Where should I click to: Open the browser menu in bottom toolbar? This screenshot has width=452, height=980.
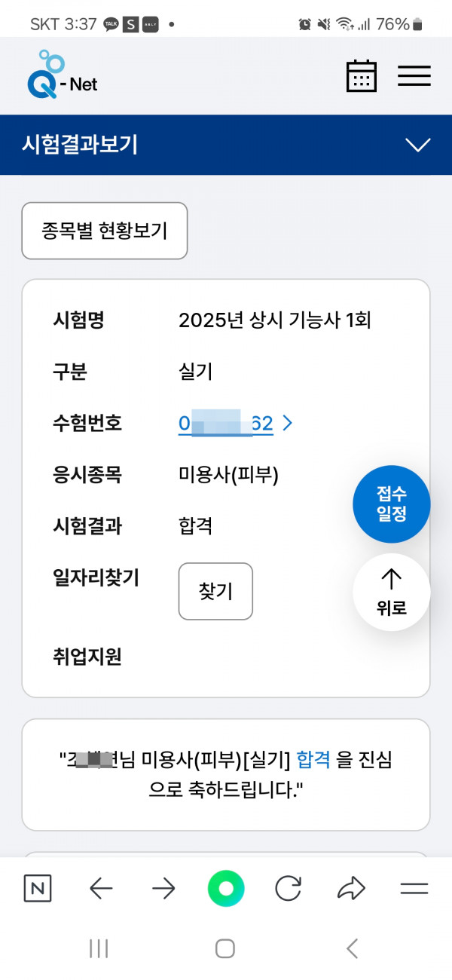[x=414, y=889]
